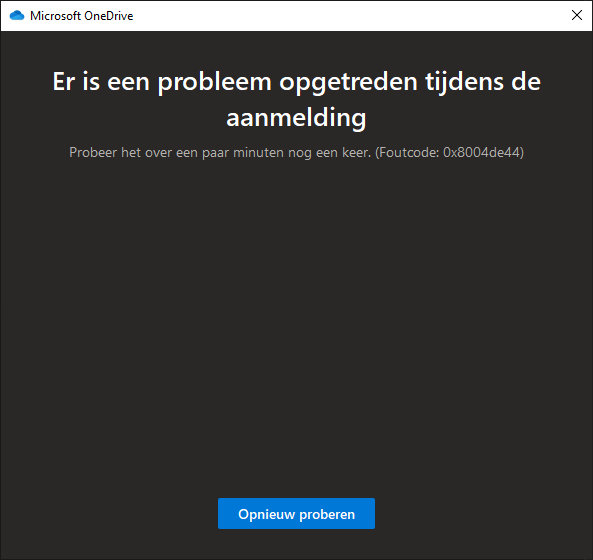This screenshot has width=593, height=560.
Task: Click the word 'aanmelding' in heading
Action: [296, 118]
